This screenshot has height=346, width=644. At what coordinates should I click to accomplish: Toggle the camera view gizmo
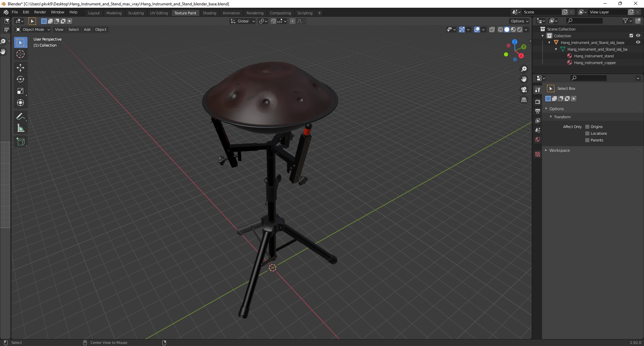pos(524,90)
